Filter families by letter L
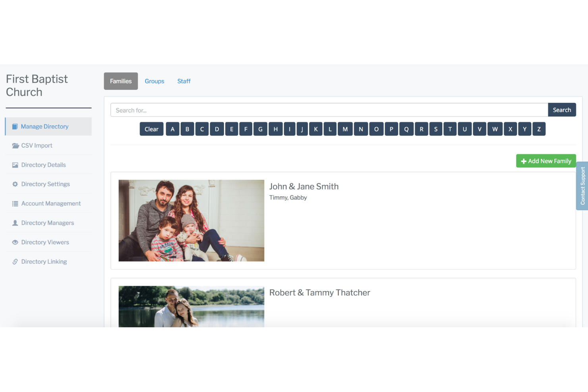The width and height of the screenshot is (588, 392). [x=330, y=129]
